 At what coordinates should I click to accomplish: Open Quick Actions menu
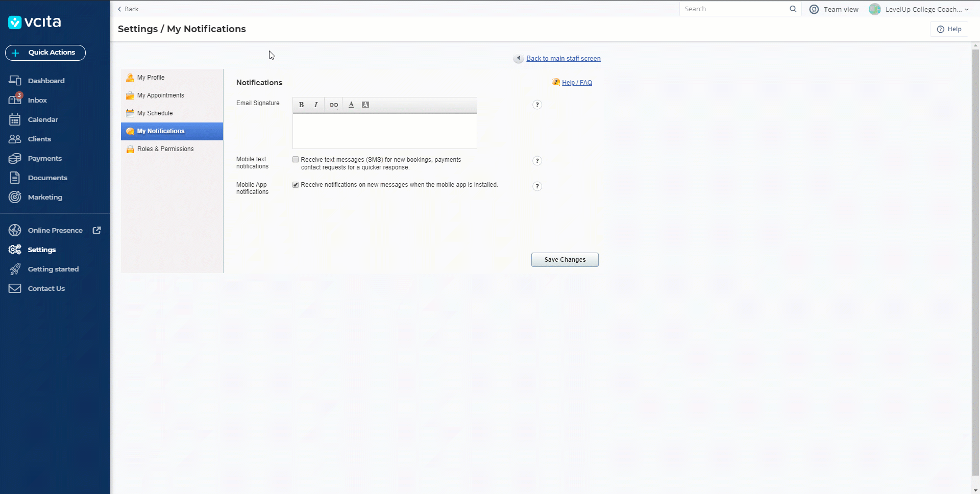pyautogui.click(x=45, y=53)
